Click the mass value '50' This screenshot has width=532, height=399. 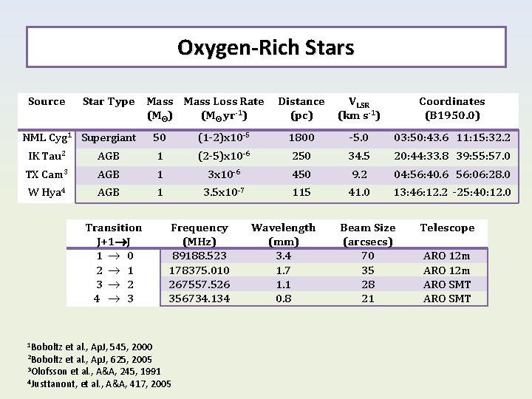tap(160, 137)
